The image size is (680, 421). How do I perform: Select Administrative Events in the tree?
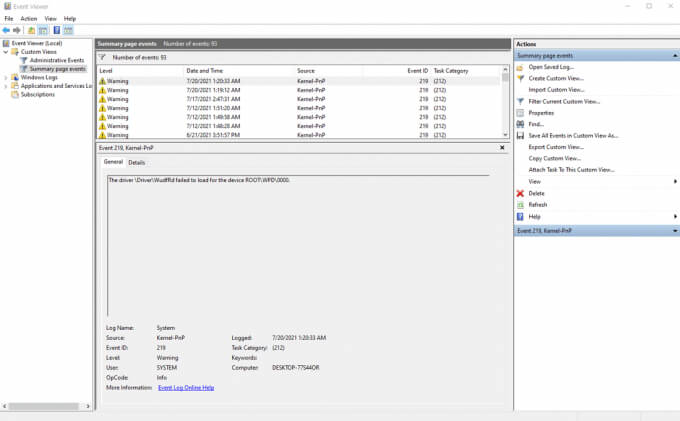point(56,60)
